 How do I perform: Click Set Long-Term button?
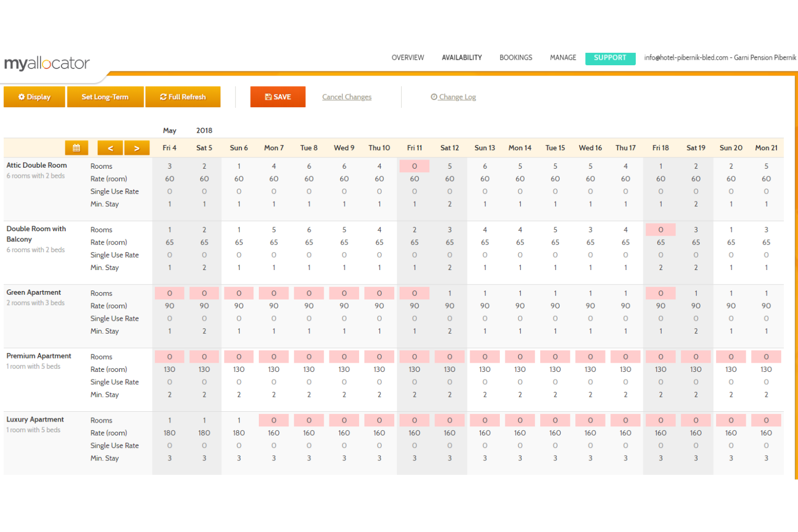tap(105, 97)
